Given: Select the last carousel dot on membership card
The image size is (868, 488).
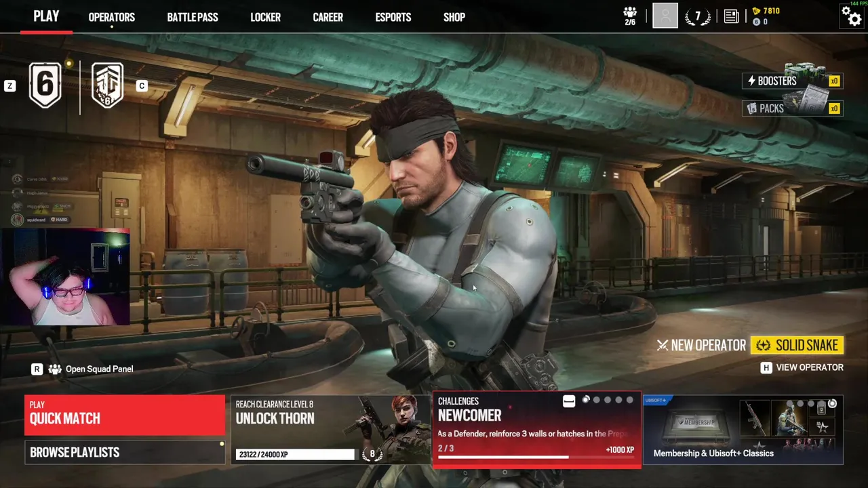Looking at the screenshot, I should (x=832, y=404).
